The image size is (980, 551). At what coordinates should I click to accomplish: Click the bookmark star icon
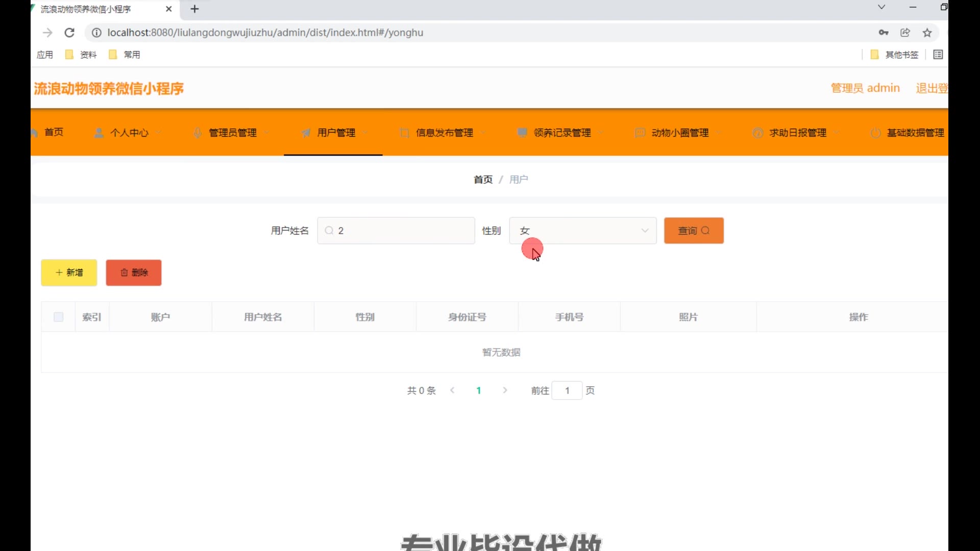pos(927,33)
